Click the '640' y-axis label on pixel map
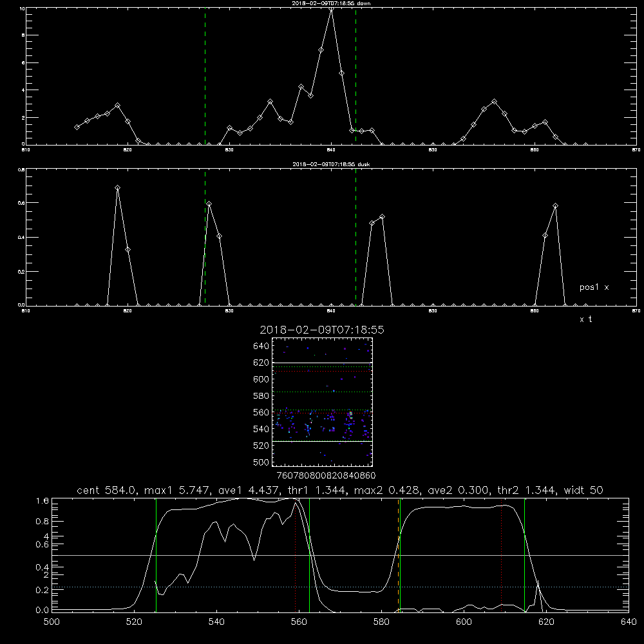The width and height of the screenshot is (644, 644). (261, 346)
